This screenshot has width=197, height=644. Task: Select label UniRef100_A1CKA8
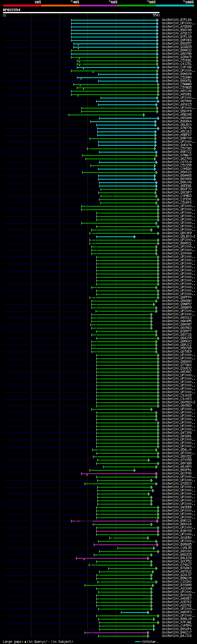(177, 589)
